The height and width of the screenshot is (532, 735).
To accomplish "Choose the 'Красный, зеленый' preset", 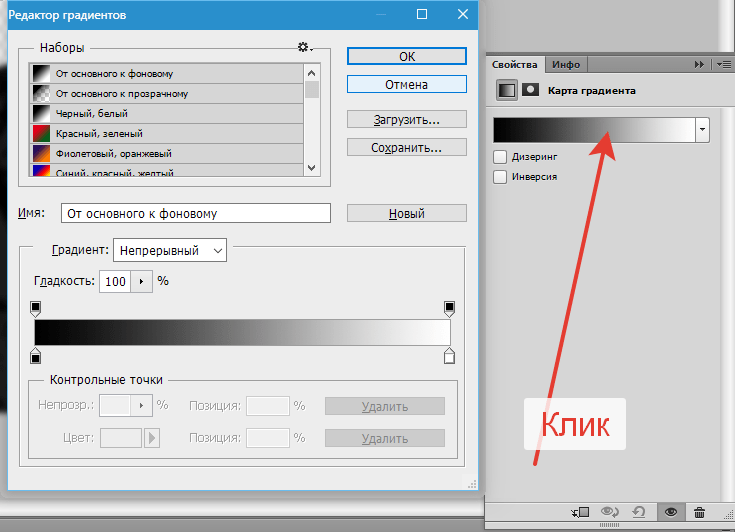I will pyautogui.click(x=167, y=134).
